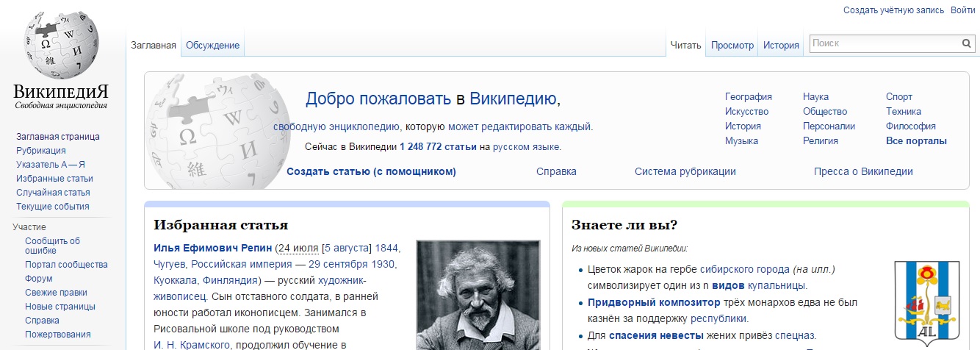The height and width of the screenshot is (350, 980).
Task: Open the Наука portal
Action: pyautogui.click(x=815, y=97)
